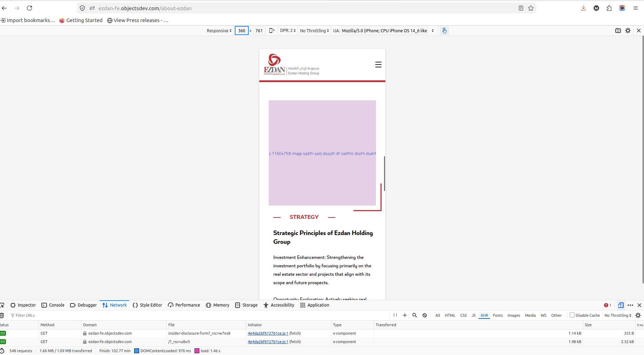This screenshot has height=355, width=644.
Task: Bookmark this page with the star
Action: click(531, 8)
